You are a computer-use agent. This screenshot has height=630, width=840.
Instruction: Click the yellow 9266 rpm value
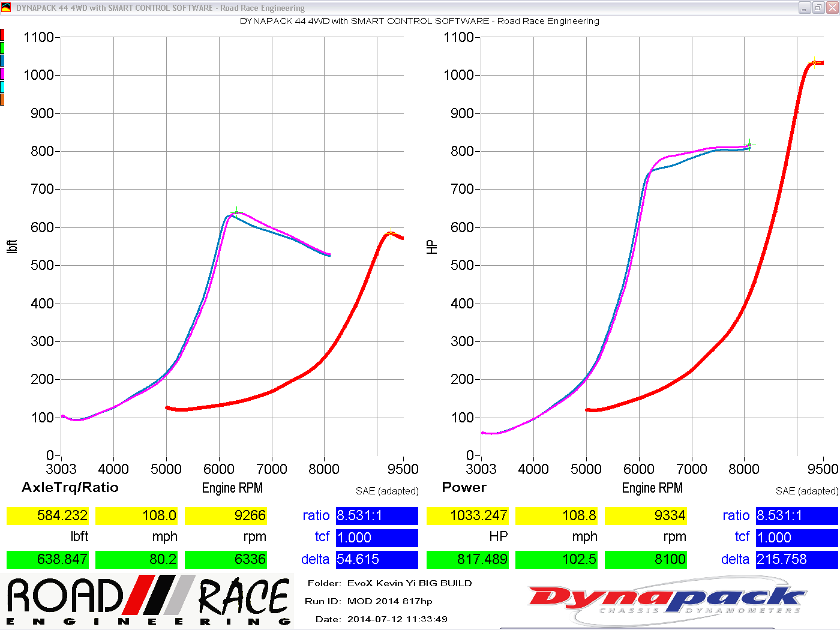226,515
